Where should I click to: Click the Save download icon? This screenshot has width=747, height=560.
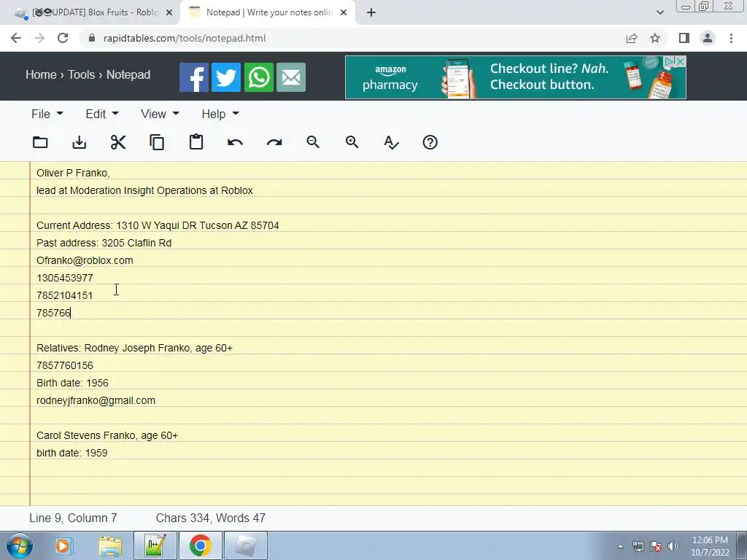[x=79, y=142]
